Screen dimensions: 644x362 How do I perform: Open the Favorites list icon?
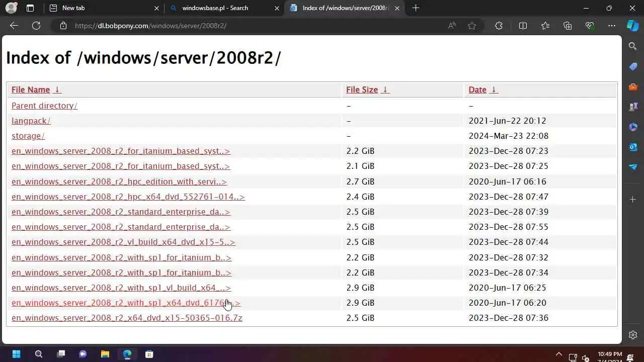point(545,26)
